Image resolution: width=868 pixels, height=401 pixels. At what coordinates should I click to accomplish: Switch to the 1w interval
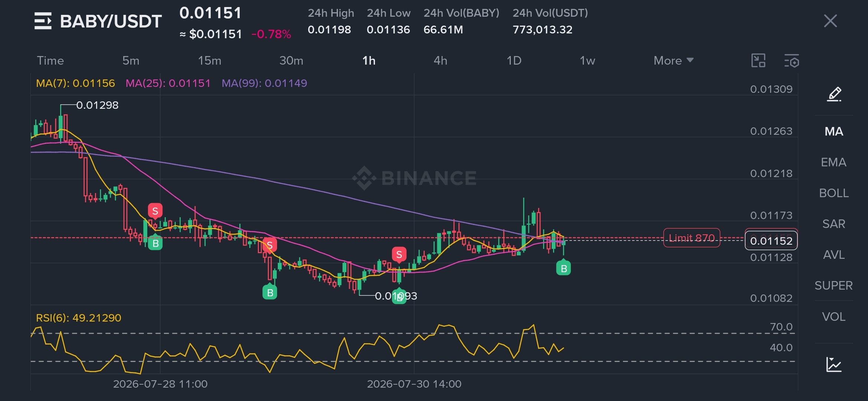[x=588, y=61]
